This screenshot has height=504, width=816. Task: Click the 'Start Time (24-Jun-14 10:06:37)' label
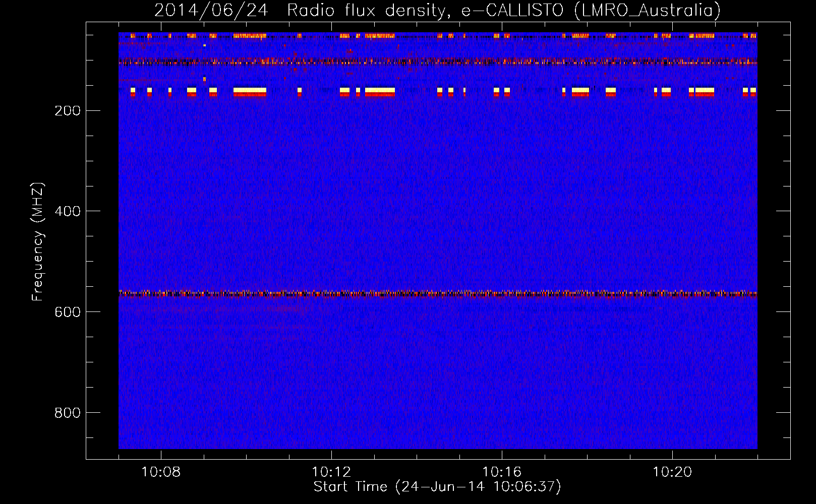click(437, 487)
